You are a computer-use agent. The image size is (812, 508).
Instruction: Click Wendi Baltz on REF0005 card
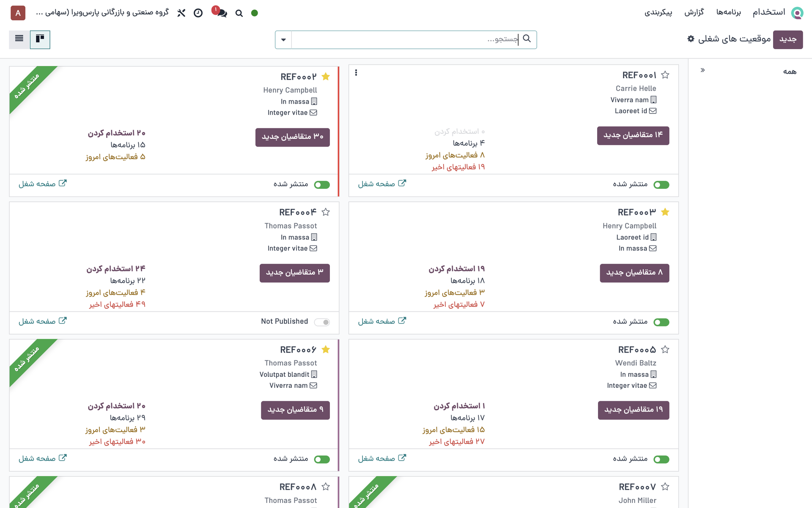click(x=636, y=363)
